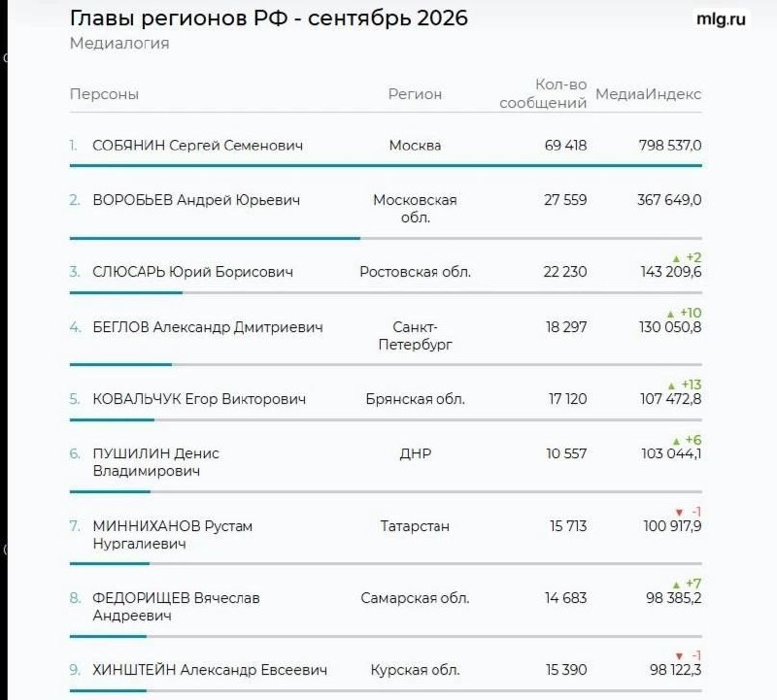Sort by the МедиаИндекс column header
The height and width of the screenshot is (700, 777).
(648, 93)
